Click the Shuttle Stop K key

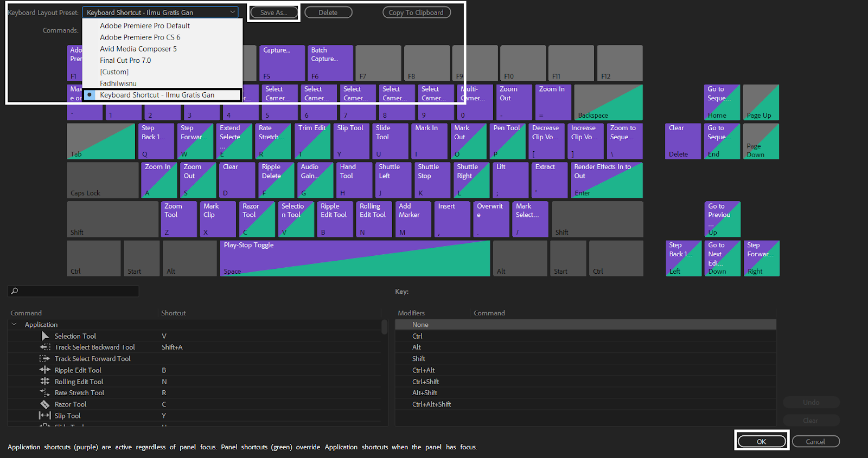(432, 180)
